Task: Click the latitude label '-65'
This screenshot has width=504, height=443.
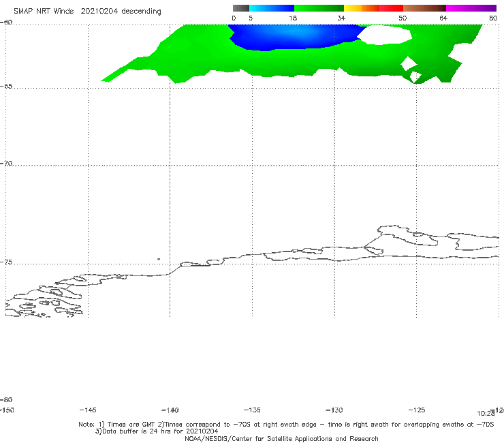Action: click(6, 87)
